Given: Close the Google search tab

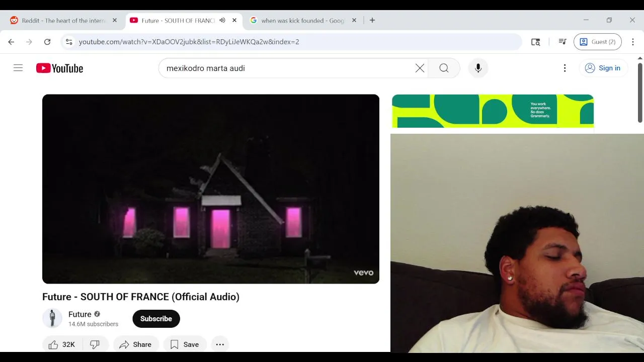Looking at the screenshot, I should [354, 21].
